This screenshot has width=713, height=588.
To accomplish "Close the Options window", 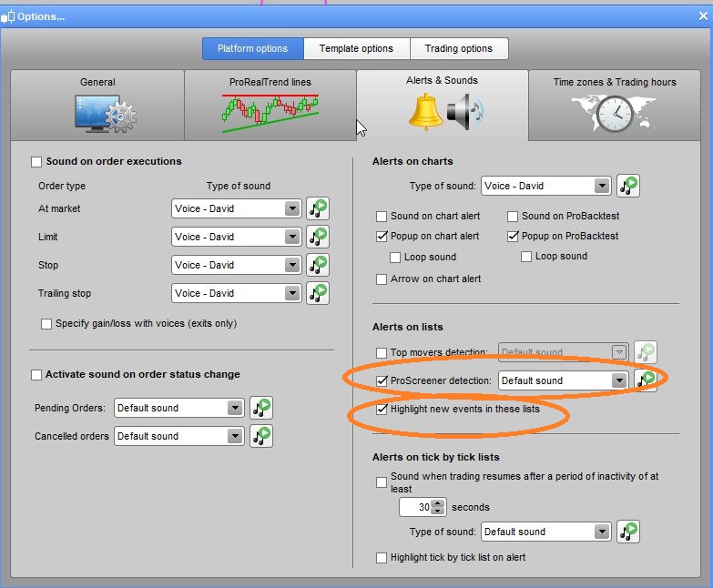I will pos(703,16).
